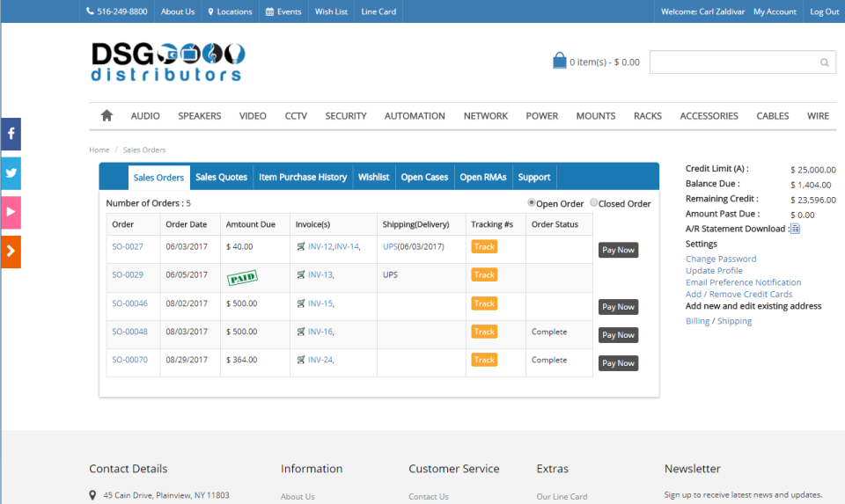This screenshot has height=504, width=845.
Task: Open the ACCESSORIES category menu
Action: (709, 116)
